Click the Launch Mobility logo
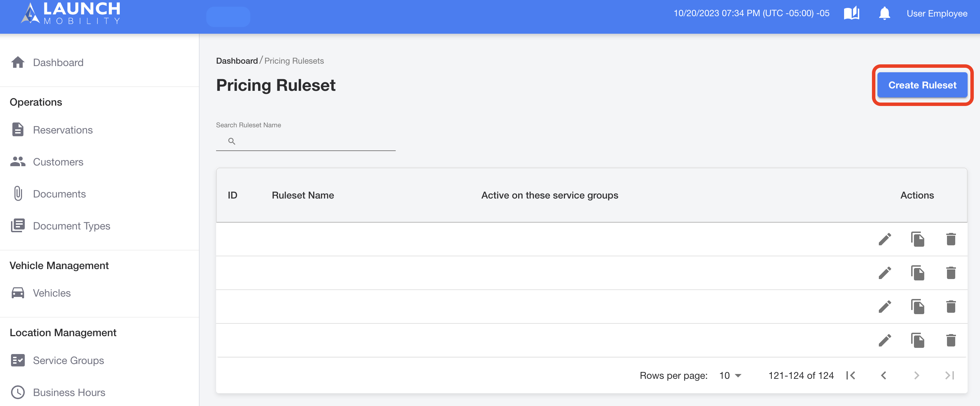This screenshot has height=406, width=980. 71,13
